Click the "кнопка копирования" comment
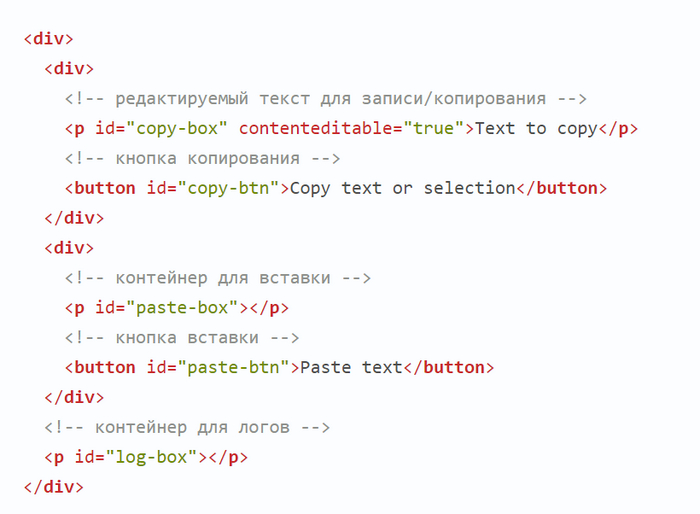700x514 pixels. [202, 158]
